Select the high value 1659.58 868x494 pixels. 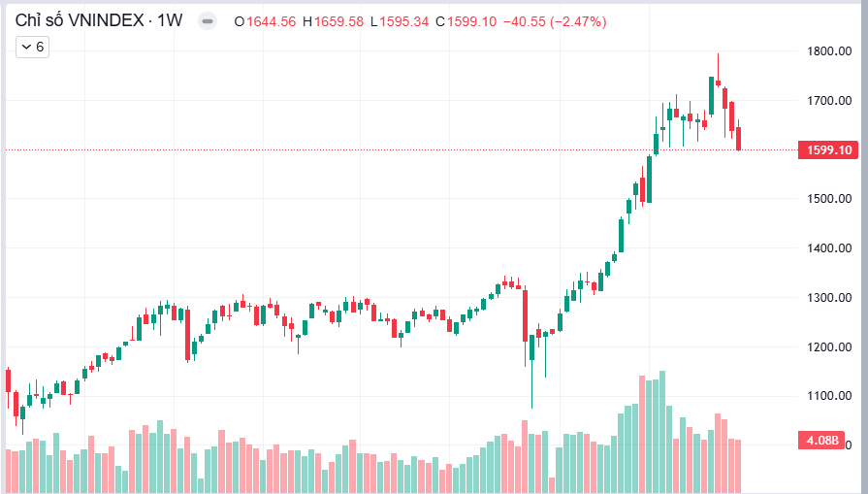[338, 21]
